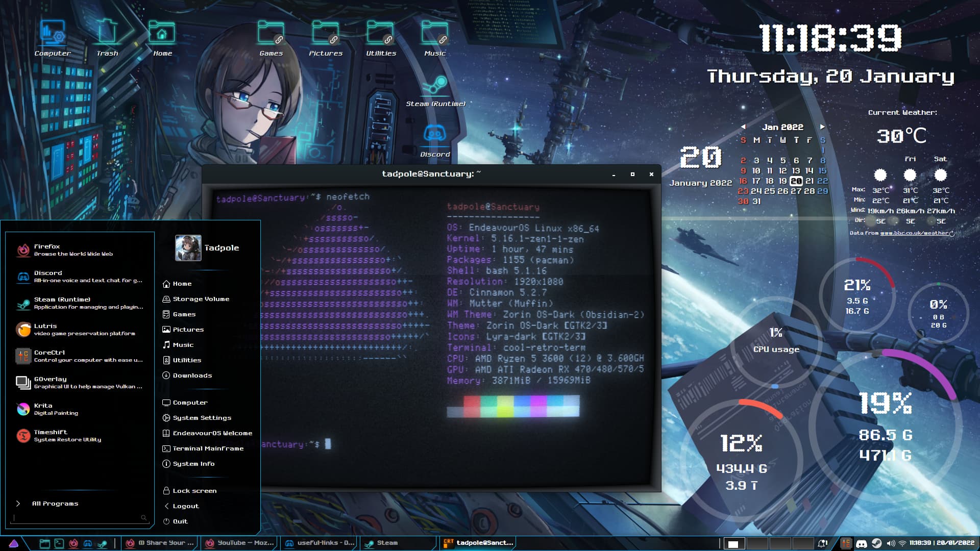Switch to the YouTube Mozilla taskbar window

coord(240,543)
